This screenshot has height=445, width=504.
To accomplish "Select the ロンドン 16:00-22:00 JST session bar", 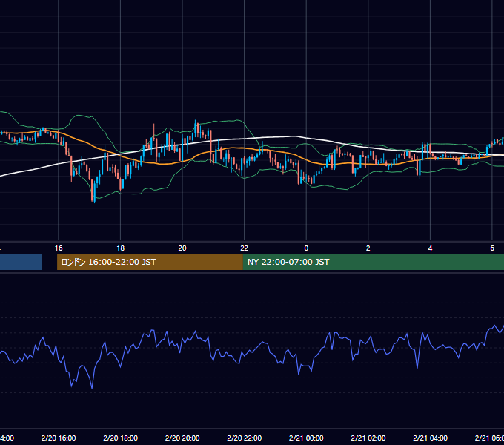I will (x=150, y=262).
